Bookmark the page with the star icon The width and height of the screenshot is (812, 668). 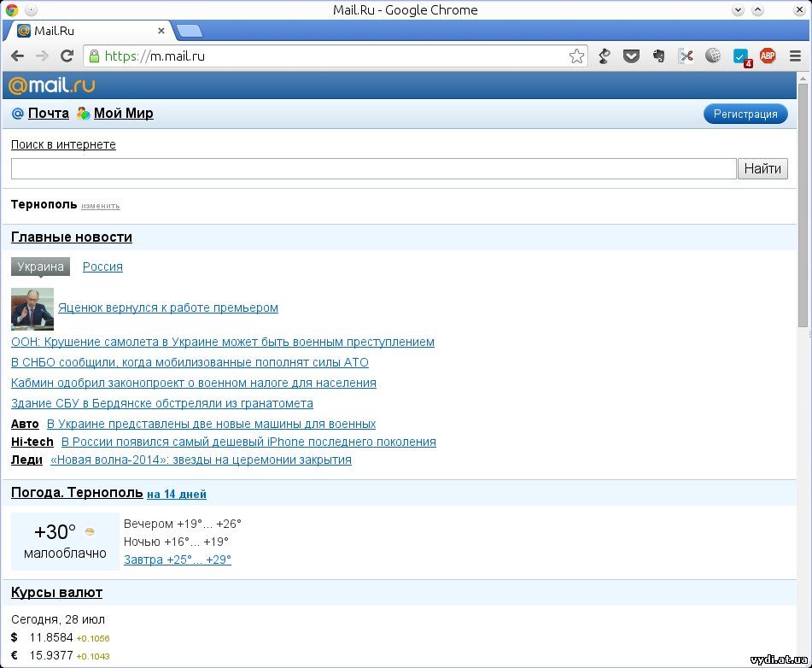(x=576, y=56)
